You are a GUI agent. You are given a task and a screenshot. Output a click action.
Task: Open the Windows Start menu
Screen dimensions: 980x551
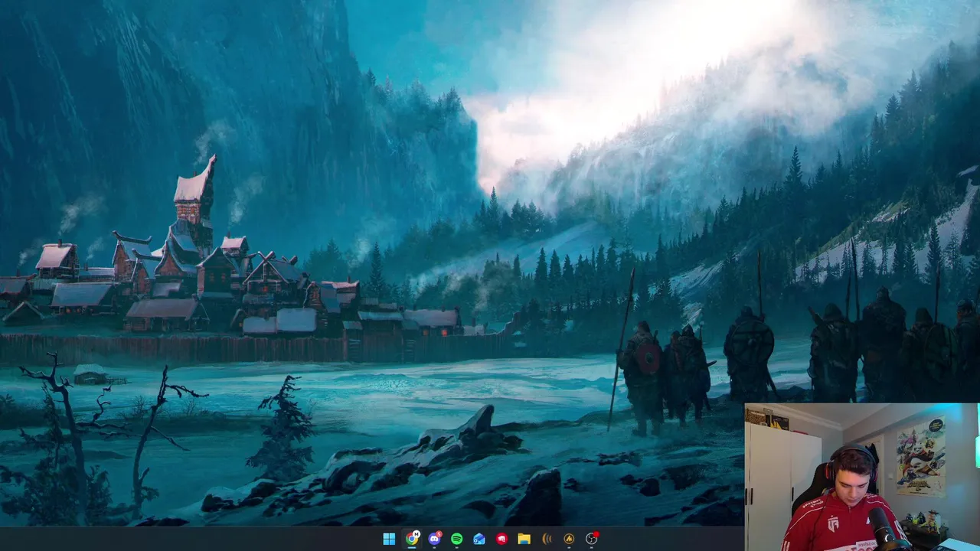click(x=389, y=539)
